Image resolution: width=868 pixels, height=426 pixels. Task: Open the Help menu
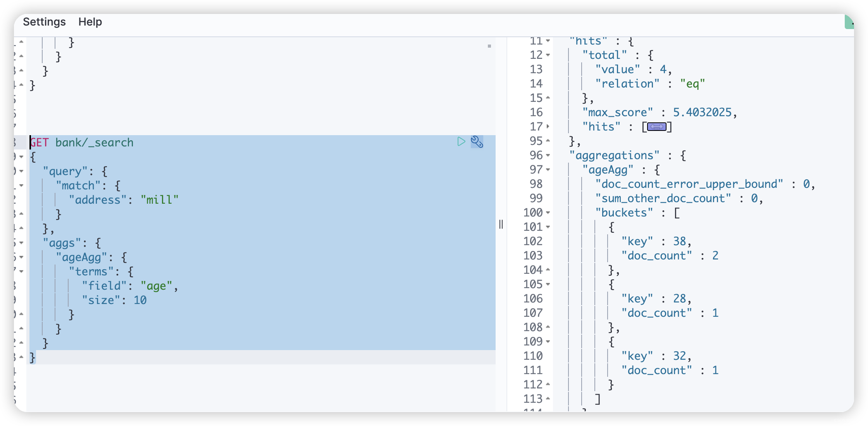(90, 22)
